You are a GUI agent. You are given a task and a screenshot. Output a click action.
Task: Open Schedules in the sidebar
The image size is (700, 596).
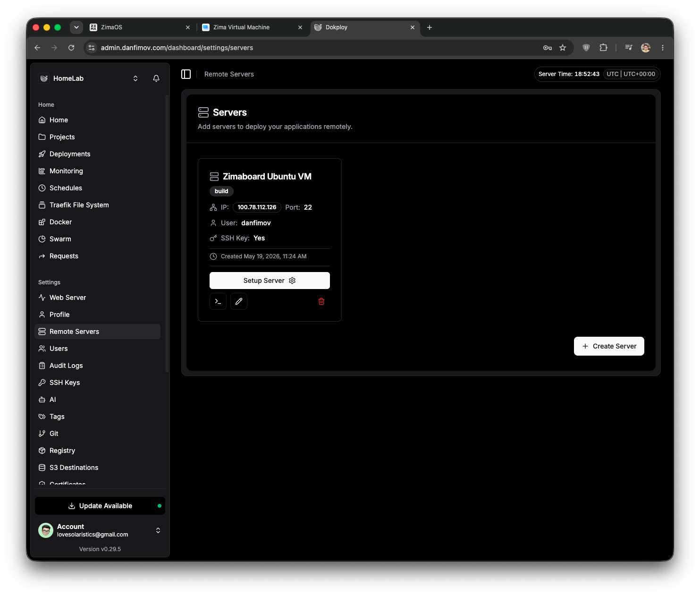(x=98, y=188)
